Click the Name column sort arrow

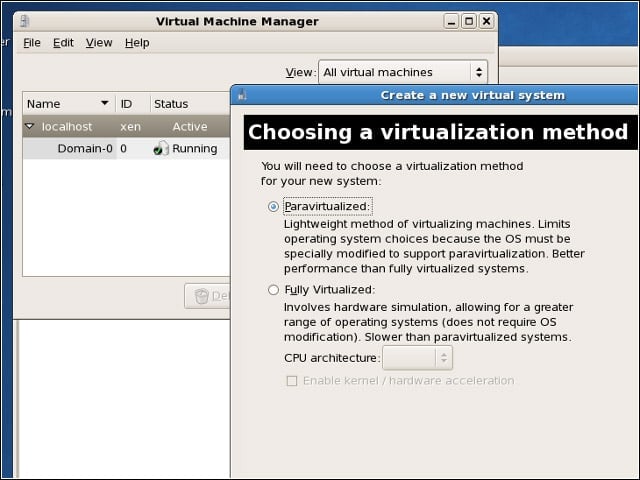tap(105, 103)
